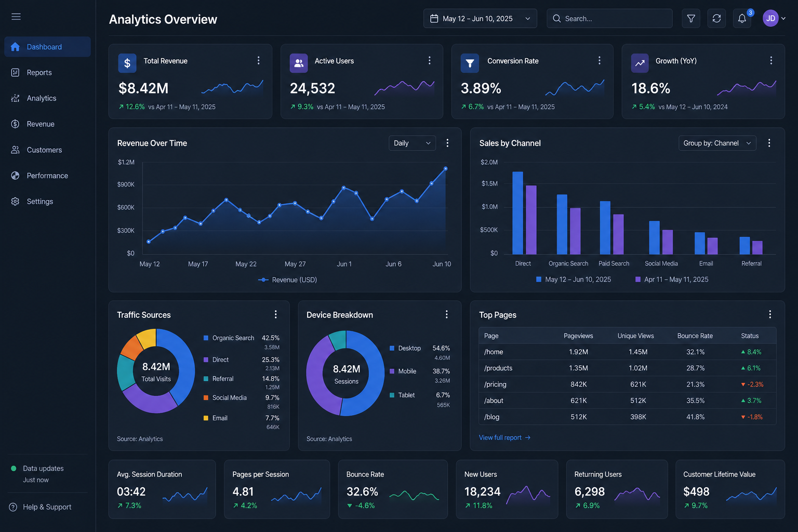Open Performance in sidebar
798x532 pixels.
47,176
